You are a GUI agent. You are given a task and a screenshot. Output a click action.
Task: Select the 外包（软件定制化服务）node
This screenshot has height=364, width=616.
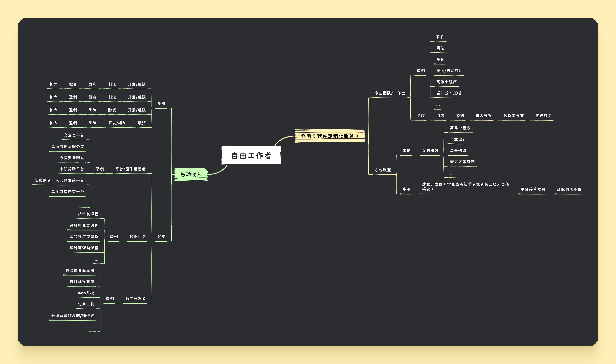[330, 136]
